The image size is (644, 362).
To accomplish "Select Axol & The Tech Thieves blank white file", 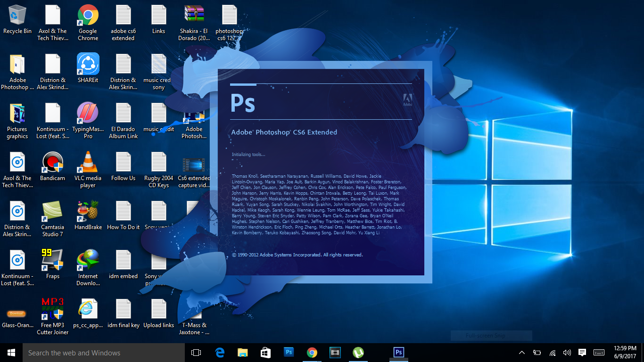I will tap(53, 23).
